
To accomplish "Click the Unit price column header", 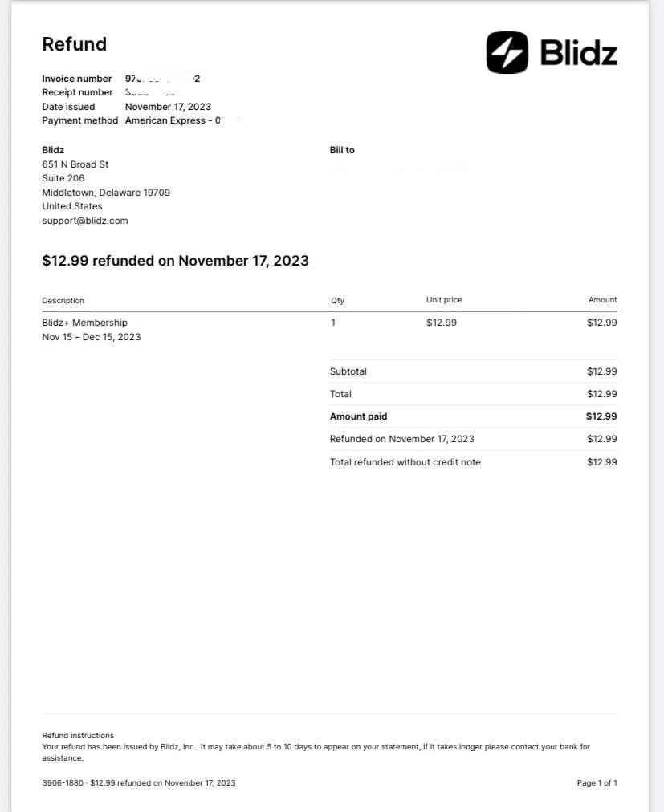I will pyautogui.click(x=444, y=300).
